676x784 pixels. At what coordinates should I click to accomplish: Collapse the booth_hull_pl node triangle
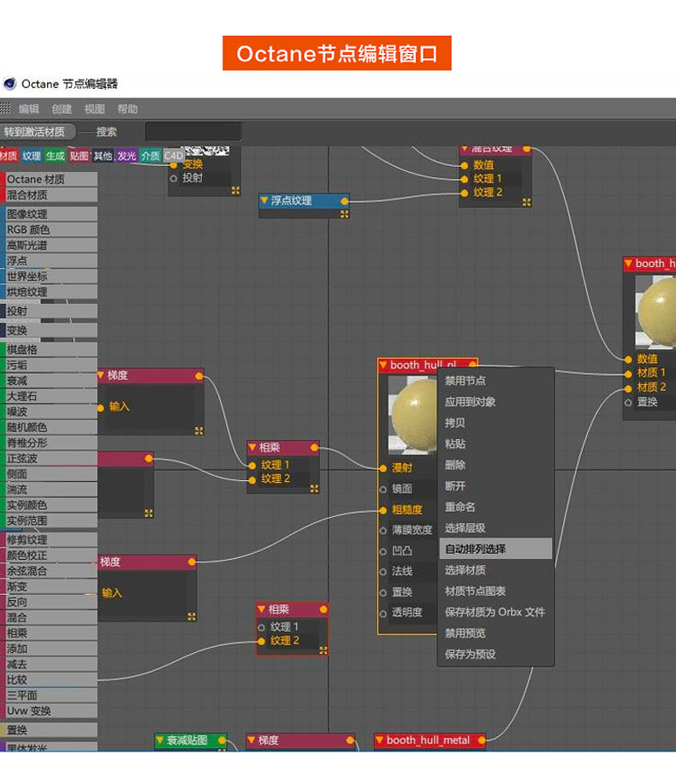[x=383, y=365]
